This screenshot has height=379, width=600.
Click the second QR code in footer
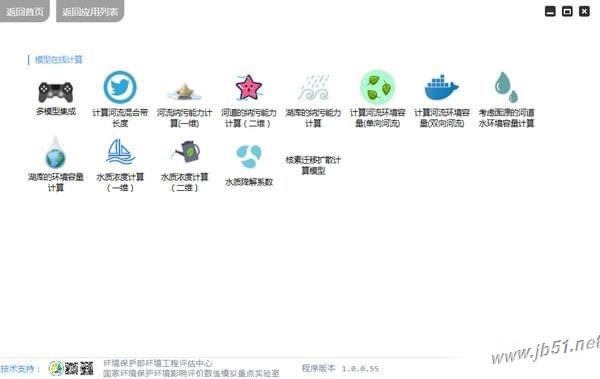tap(87, 368)
